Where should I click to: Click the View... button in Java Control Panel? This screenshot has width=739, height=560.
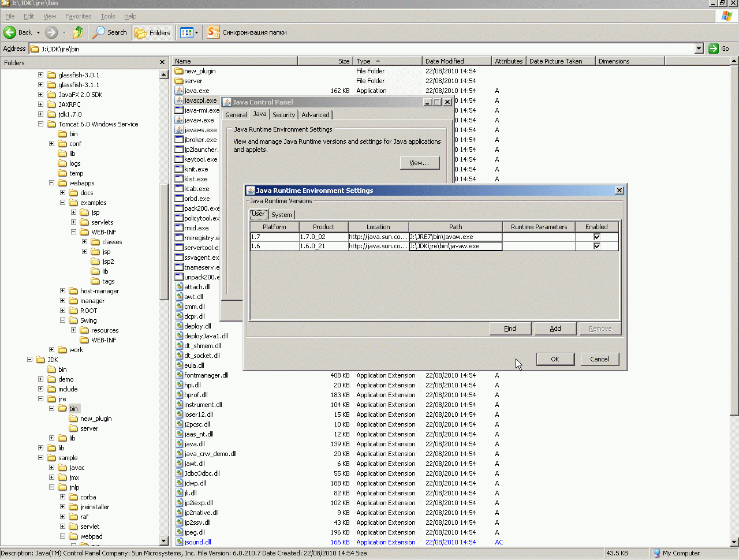(x=419, y=163)
